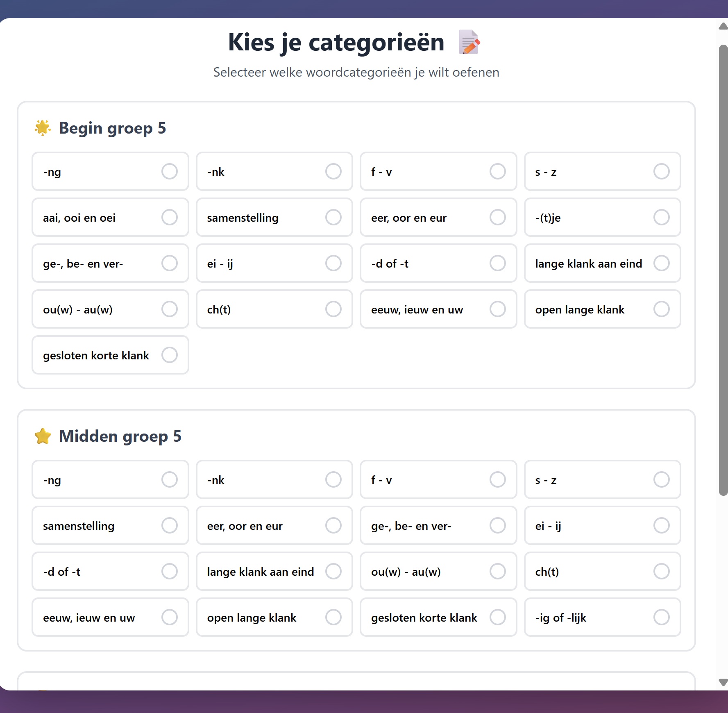Viewport: 728px width, 713px height.
Task: Select '-d of -t' in Midden groep 5
Action: click(110, 571)
